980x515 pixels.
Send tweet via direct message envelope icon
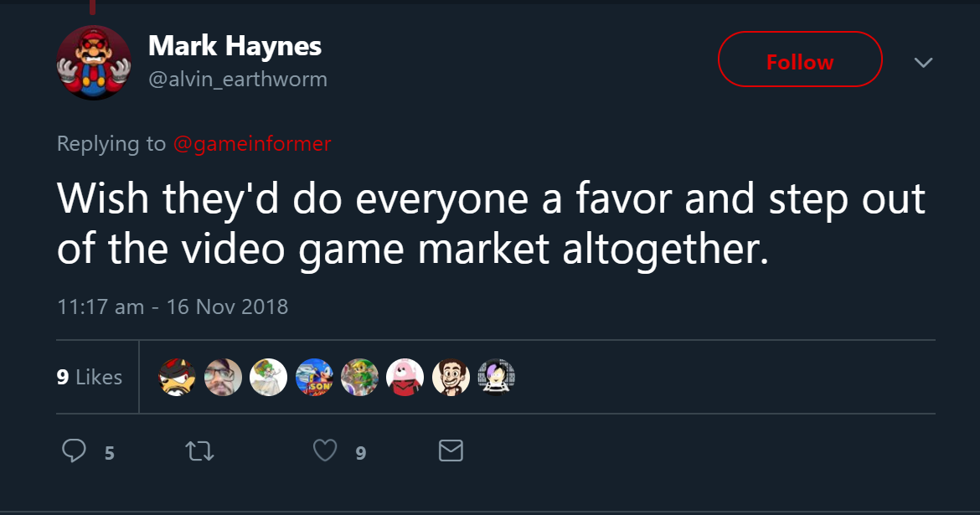point(451,452)
